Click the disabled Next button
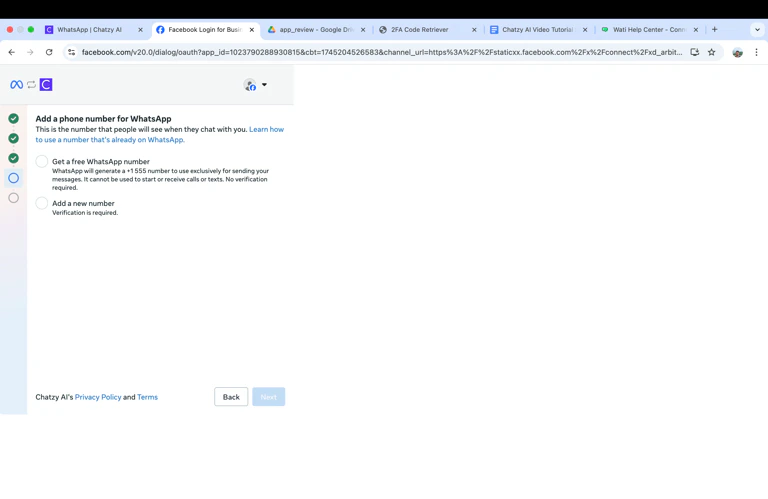The image size is (768, 499). (268, 397)
